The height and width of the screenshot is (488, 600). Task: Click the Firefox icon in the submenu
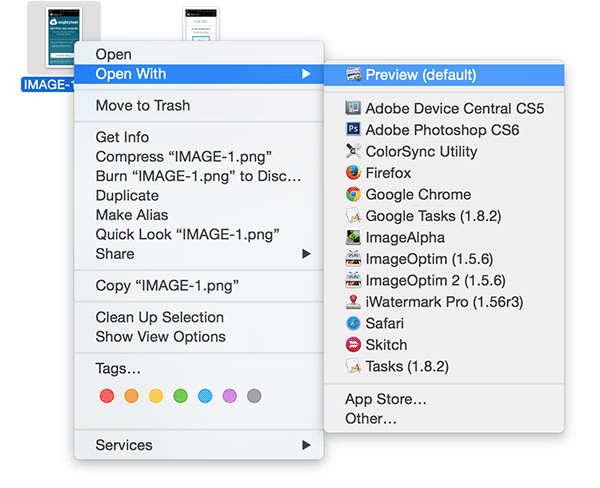click(x=353, y=173)
